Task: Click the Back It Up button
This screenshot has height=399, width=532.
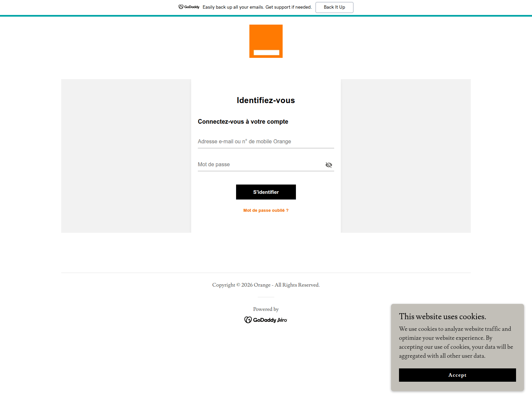Action: point(334,7)
